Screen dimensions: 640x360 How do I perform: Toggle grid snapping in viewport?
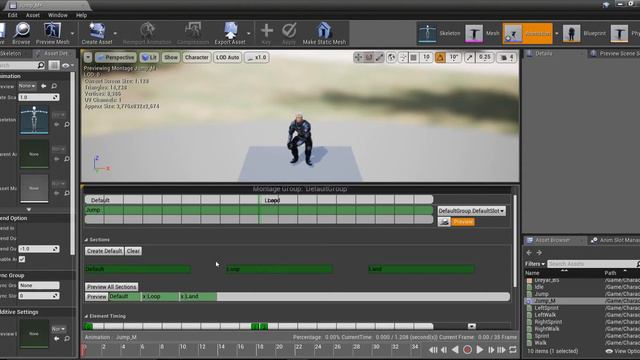coord(414,58)
